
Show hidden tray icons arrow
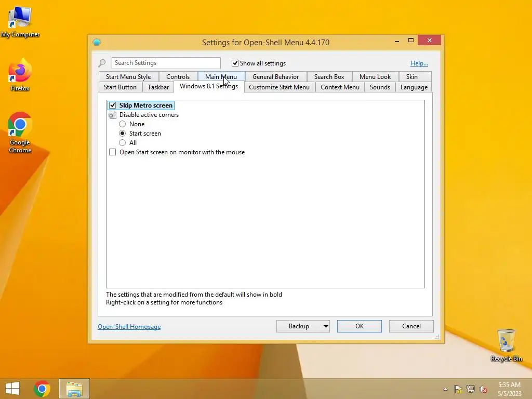coord(445,389)
